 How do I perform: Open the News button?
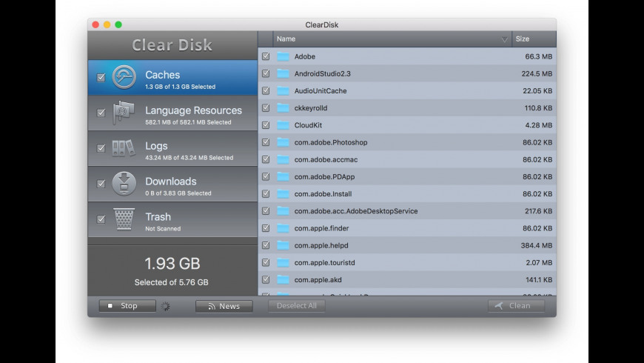[224, 306]
